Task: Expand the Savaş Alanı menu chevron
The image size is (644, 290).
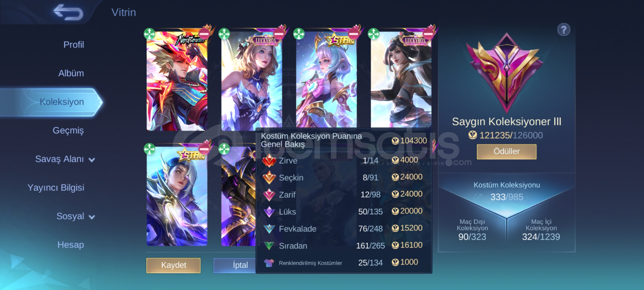Action: 92,160
